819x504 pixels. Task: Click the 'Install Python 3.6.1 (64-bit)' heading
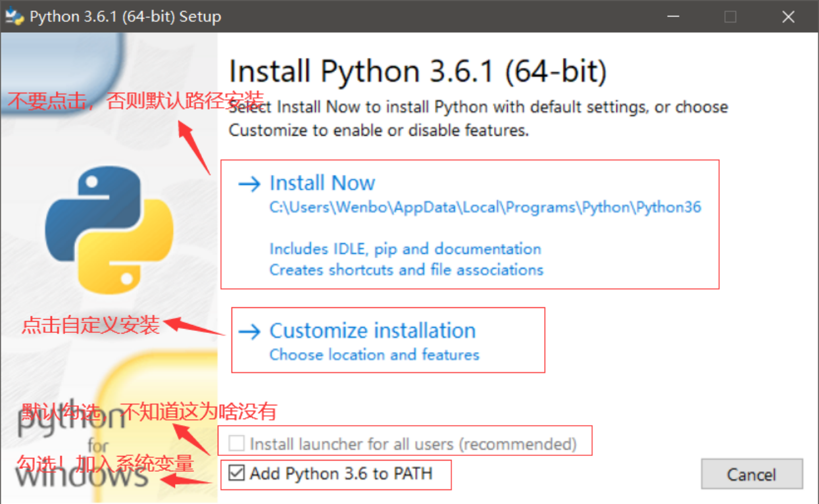pos(418,71)
